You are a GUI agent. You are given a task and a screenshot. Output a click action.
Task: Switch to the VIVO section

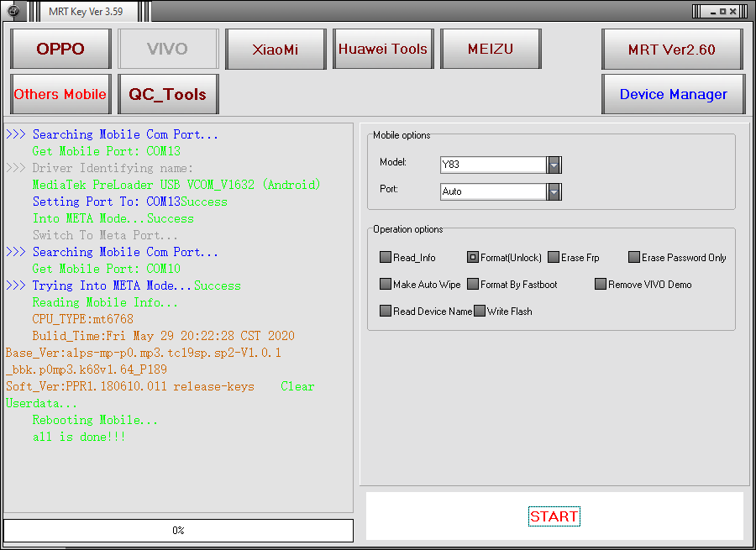[x=168, y=49]
